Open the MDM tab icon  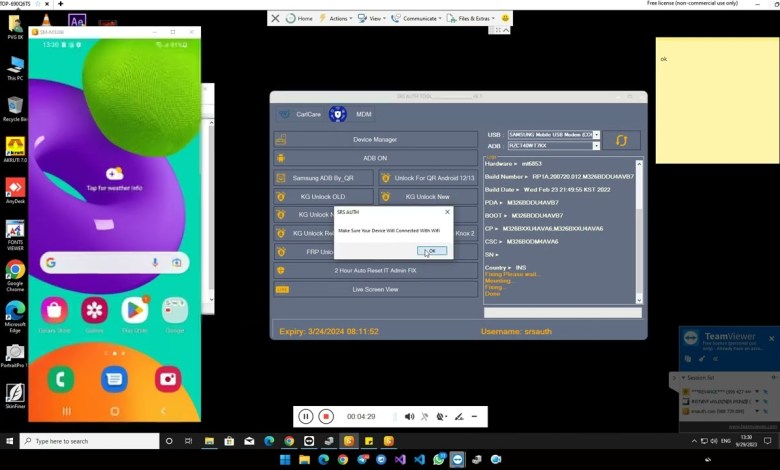pyautogui.click(x=339, y=114)
